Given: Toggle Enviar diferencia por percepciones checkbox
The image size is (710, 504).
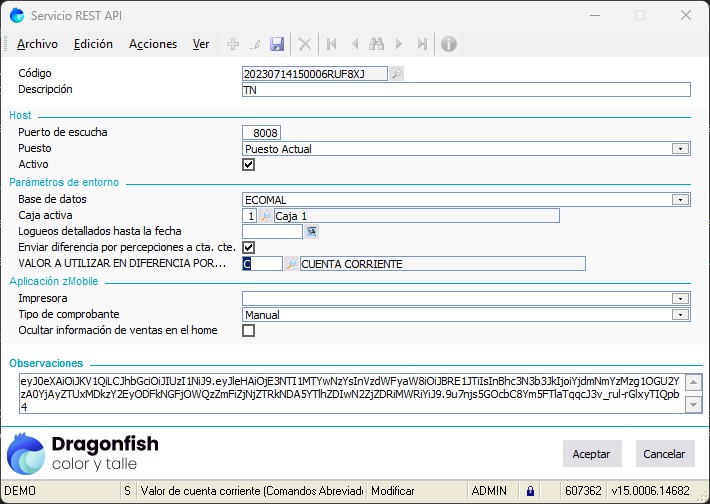Looking at the screenshot, I should (249, 247).
